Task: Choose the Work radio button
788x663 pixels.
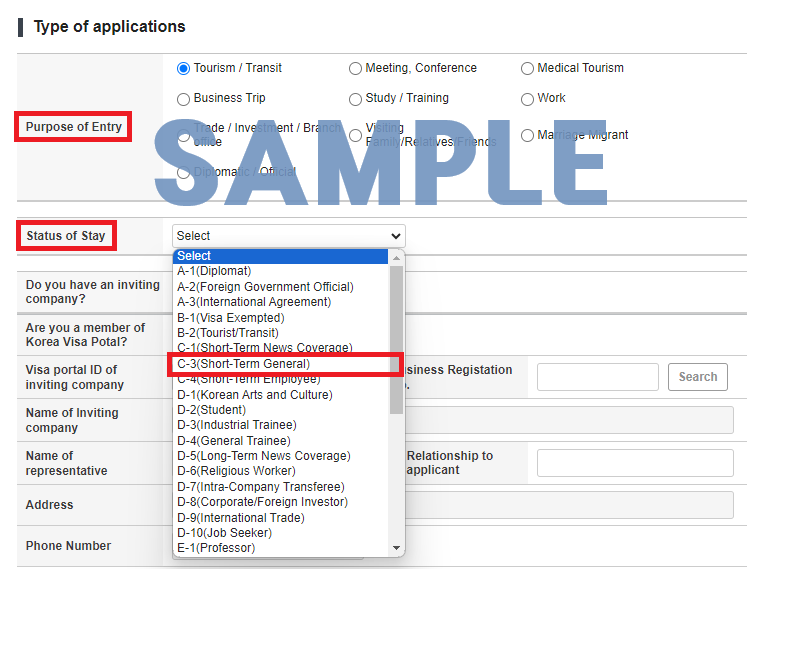Action: pos(527,99)
